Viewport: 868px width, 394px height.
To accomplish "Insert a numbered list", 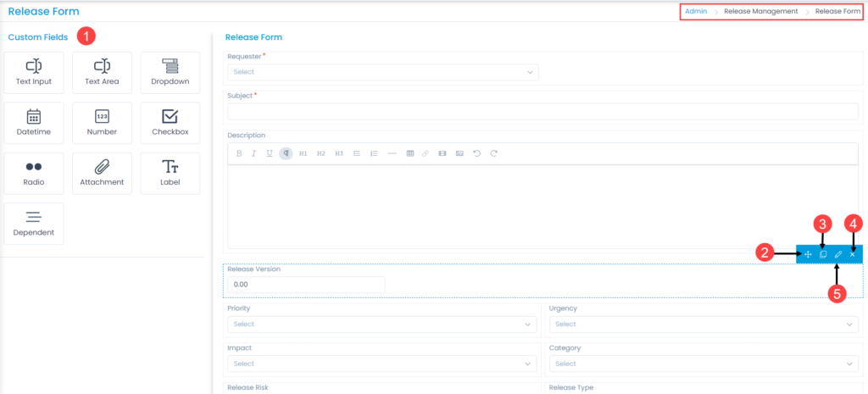I will [374, 153].
